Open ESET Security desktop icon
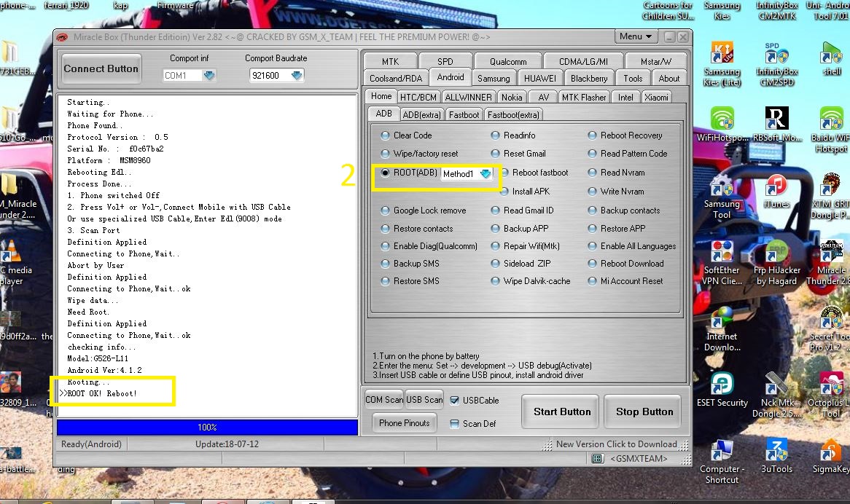 click(x=722, y=390)
